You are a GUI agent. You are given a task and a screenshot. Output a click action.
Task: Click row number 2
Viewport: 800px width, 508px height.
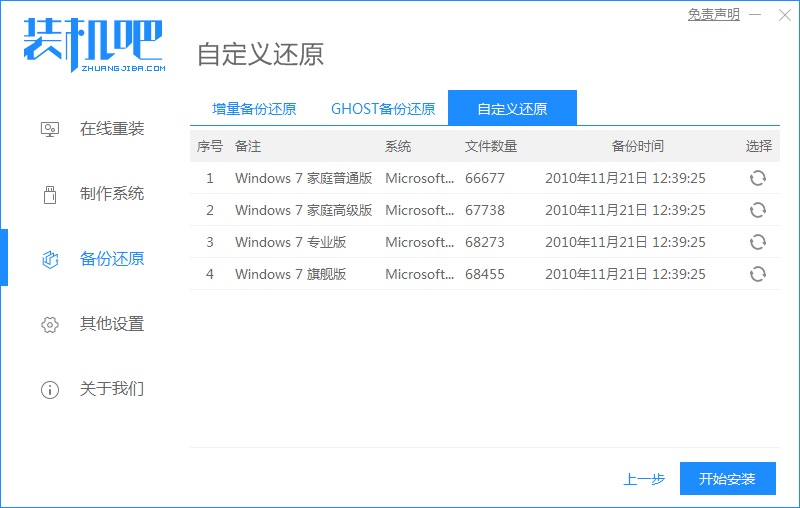click(210, 210)
